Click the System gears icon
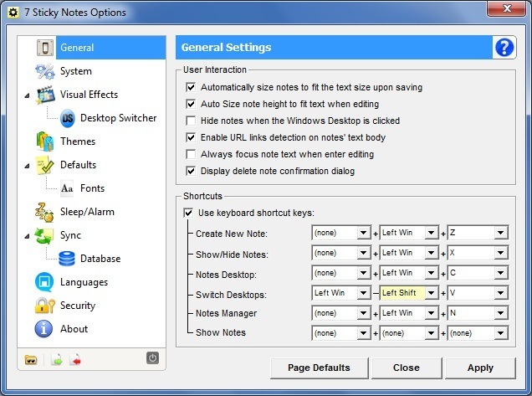The width and height of the screenshot is (532, 396). click(45, 71)
